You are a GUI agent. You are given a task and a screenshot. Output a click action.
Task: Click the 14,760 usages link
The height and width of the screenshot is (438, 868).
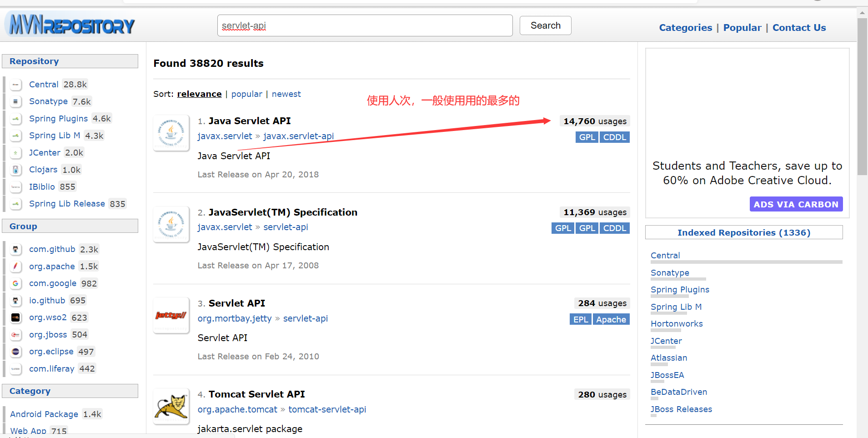595,121
